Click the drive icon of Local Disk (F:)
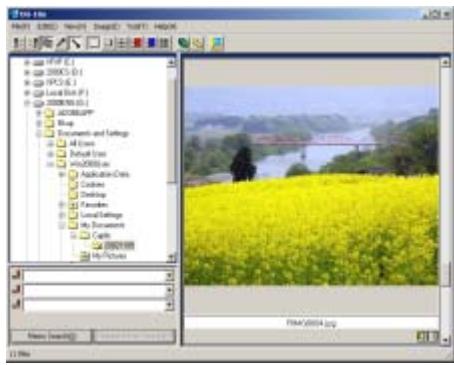The height and width of the screenshot is (365, 454). click(x=39, y=93)
